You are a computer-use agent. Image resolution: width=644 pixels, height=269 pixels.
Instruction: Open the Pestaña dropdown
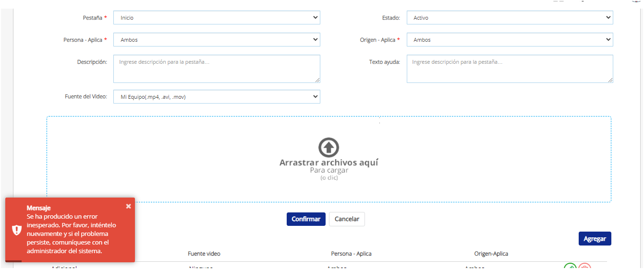pyautogui.click(x=217, y=18)
